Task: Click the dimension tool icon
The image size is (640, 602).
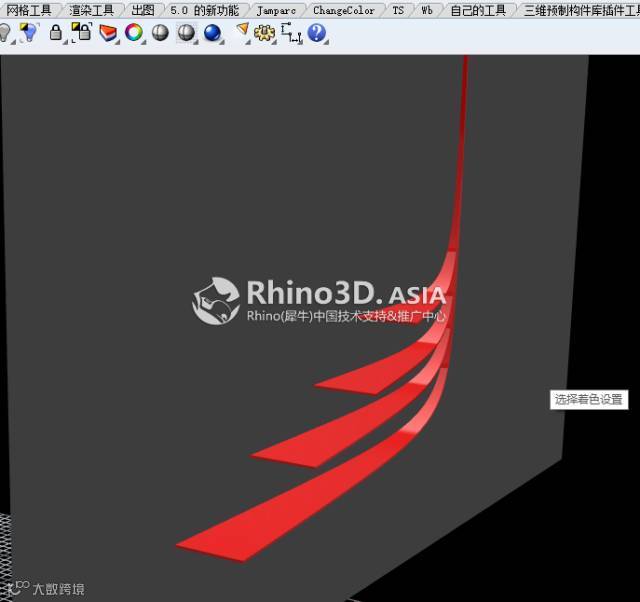Action: pyautogui.click(x=291, y=33)
